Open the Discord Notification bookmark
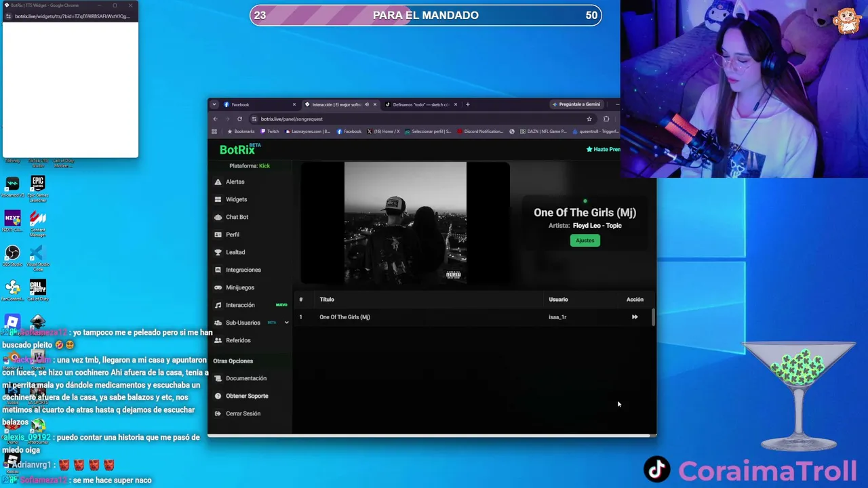Screen dimensions: 868x488 click(480, 131)
